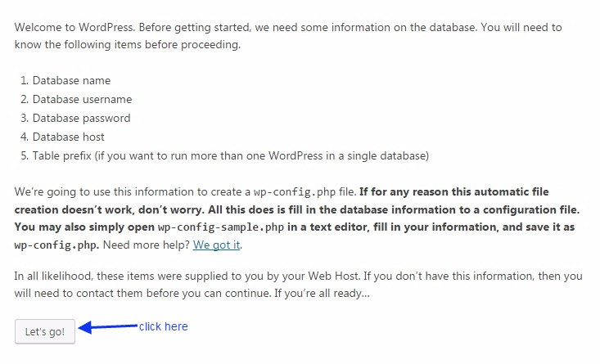
Task: Select the "Database host" list item
Action: (x=69, y=137)
